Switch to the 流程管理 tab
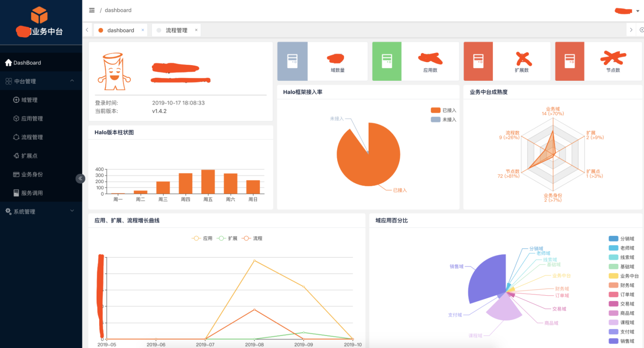This screenshot has width=644, height=348. coord(177,30)
